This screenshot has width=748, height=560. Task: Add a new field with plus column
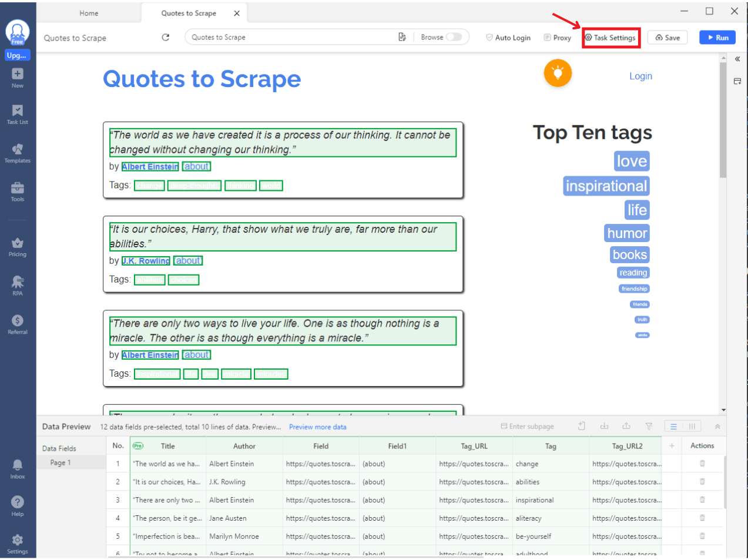pos(672,446)
